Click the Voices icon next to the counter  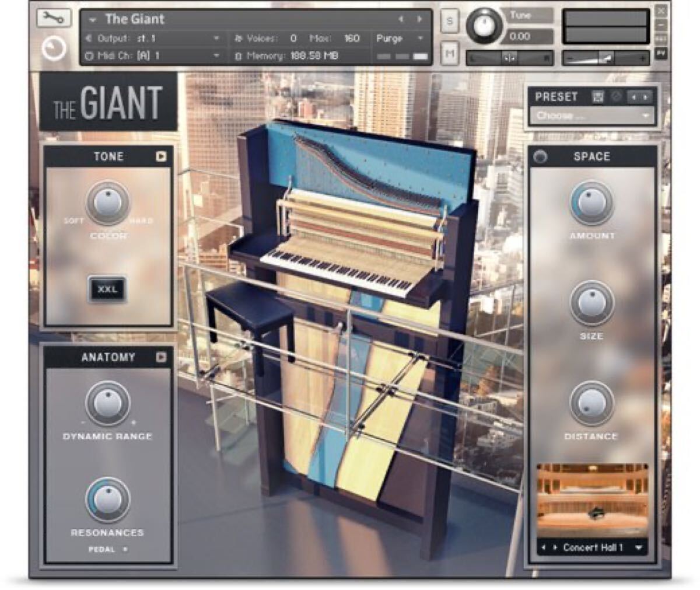239,36
